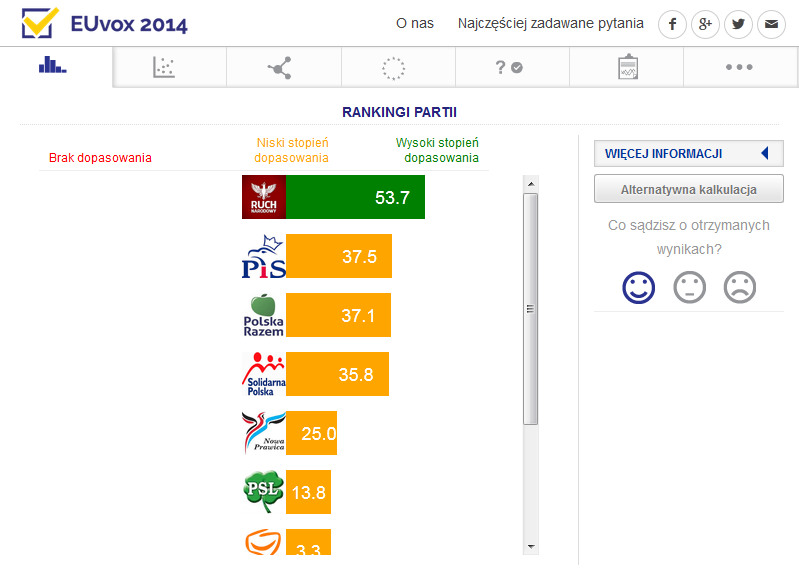Open the O nas page

(415, 23)
